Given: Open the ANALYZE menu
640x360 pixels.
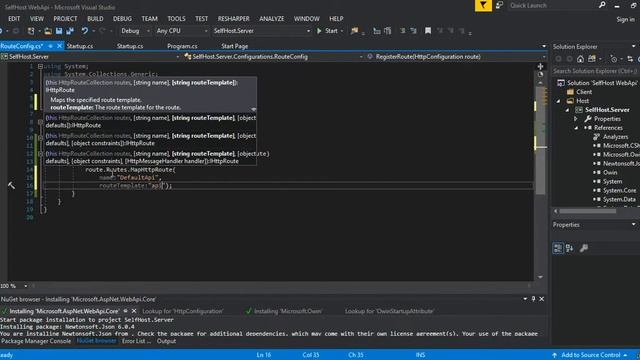Looking at the screenshot, I should (271, 19).
